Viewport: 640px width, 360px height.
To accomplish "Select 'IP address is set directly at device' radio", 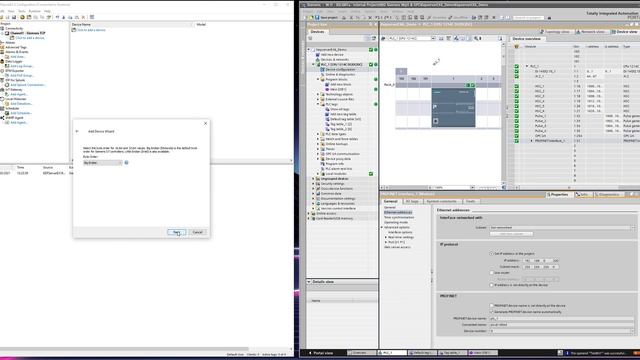I will (x=491, y=285).
